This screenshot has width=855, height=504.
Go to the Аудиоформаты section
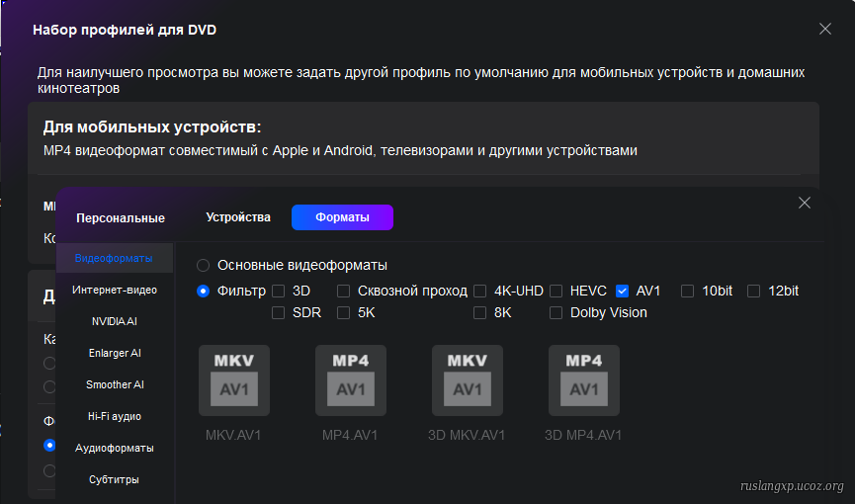(x=115, y=448)
